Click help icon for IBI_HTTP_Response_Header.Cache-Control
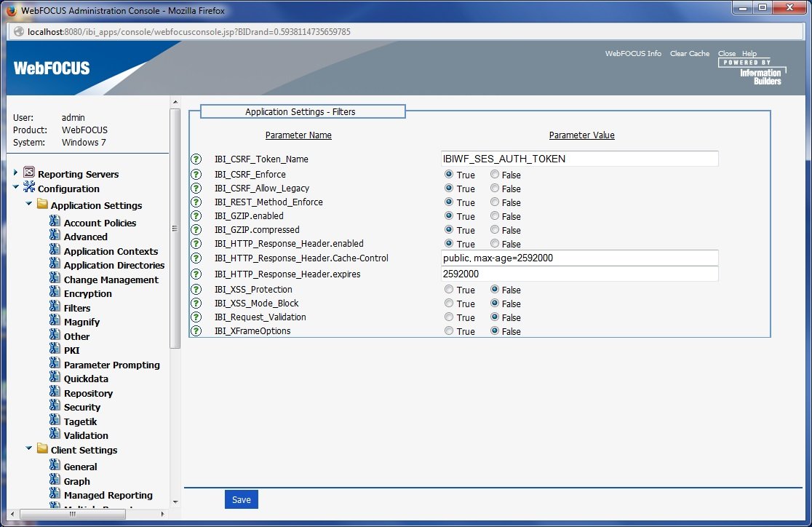 pos(196,258)
